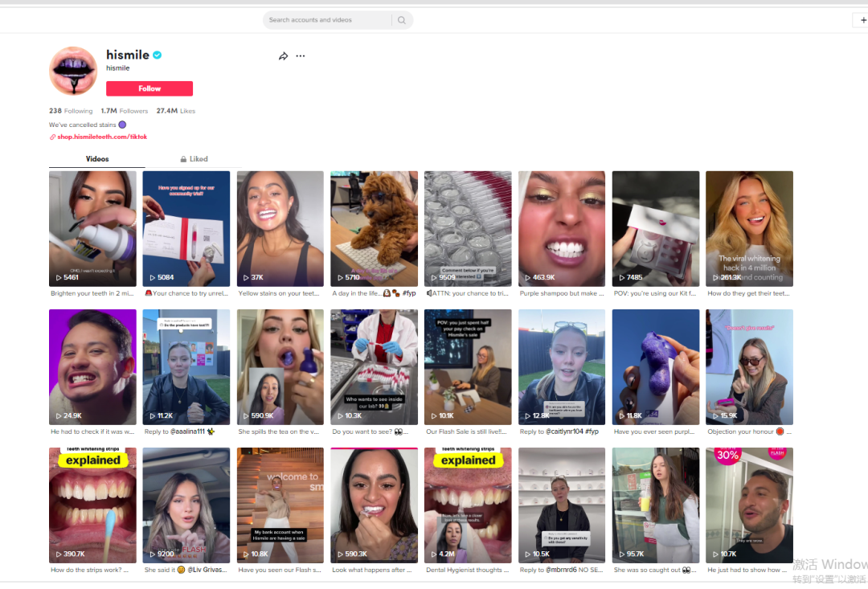Open video 'Purple shampoo but make...'
Screen dimensions: 868x589
[x=561, y=229]
